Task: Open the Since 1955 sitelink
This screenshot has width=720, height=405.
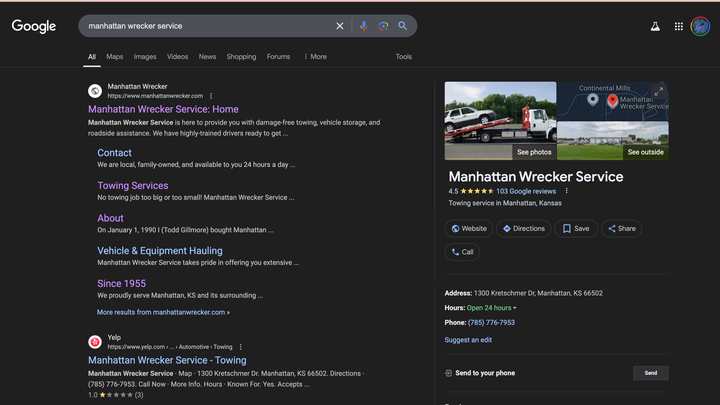Action: [x=121, y=283]
